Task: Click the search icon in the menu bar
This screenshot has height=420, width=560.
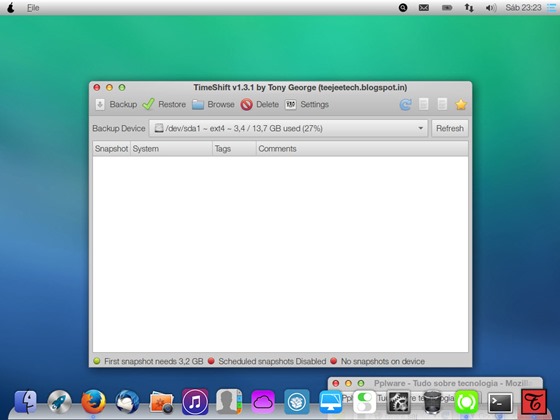Action: click(x=403, y=8)
